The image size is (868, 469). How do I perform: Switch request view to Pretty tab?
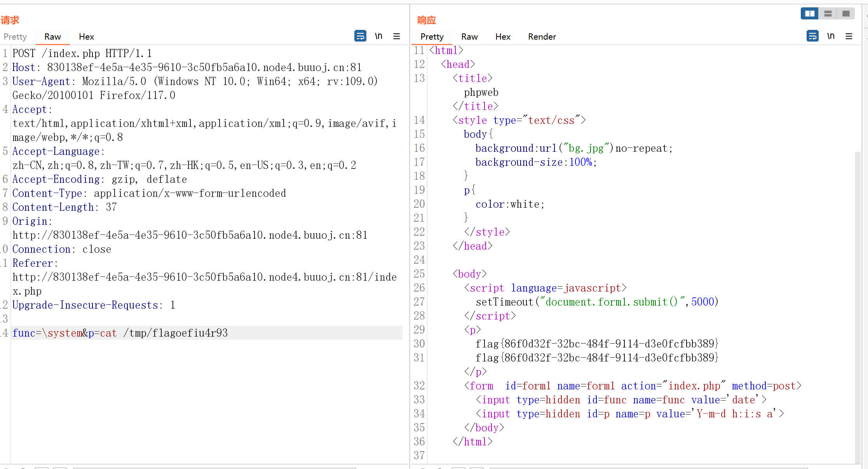click(15, 37)
